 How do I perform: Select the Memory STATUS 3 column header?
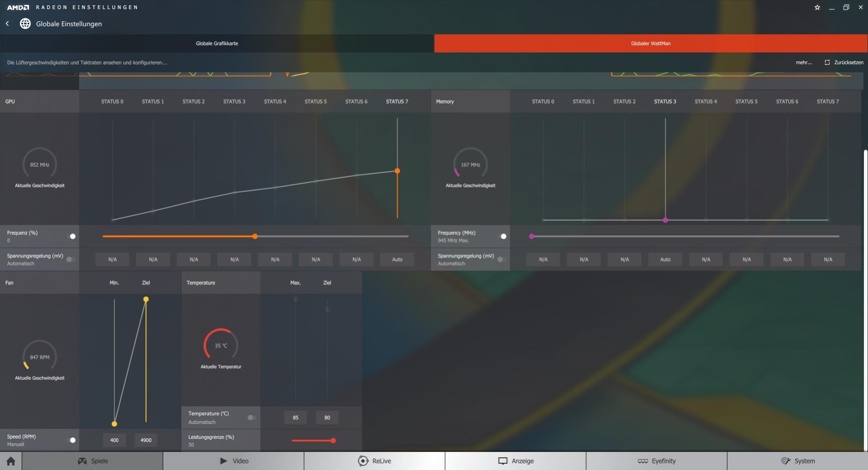tap(665, 101)
